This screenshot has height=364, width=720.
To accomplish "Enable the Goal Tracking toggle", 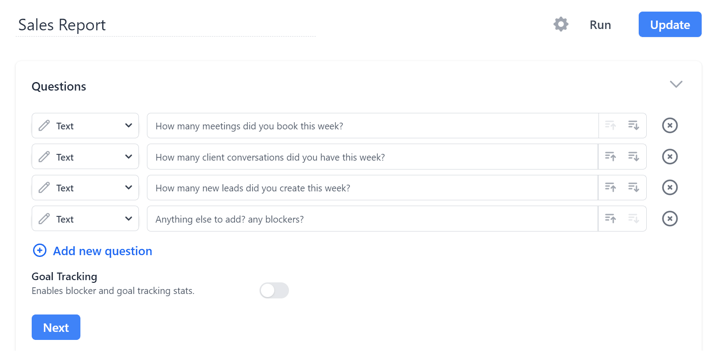I will [274, 291].
